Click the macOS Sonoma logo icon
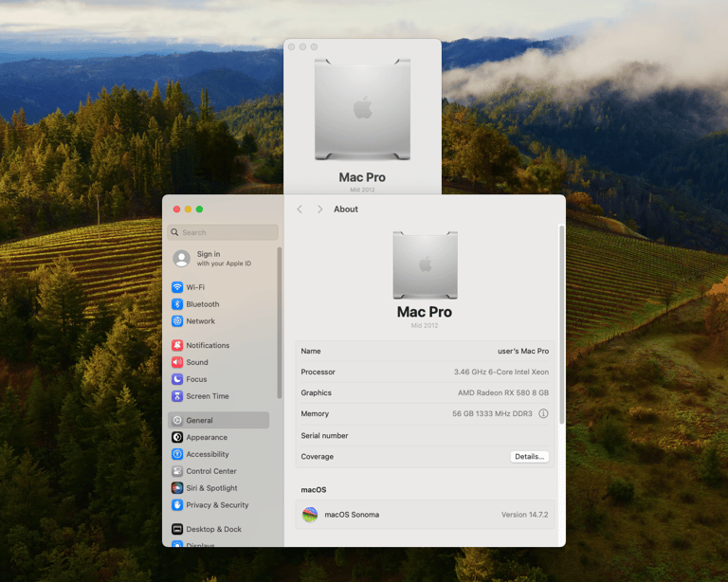728x582 pixels. click(310, 515)
